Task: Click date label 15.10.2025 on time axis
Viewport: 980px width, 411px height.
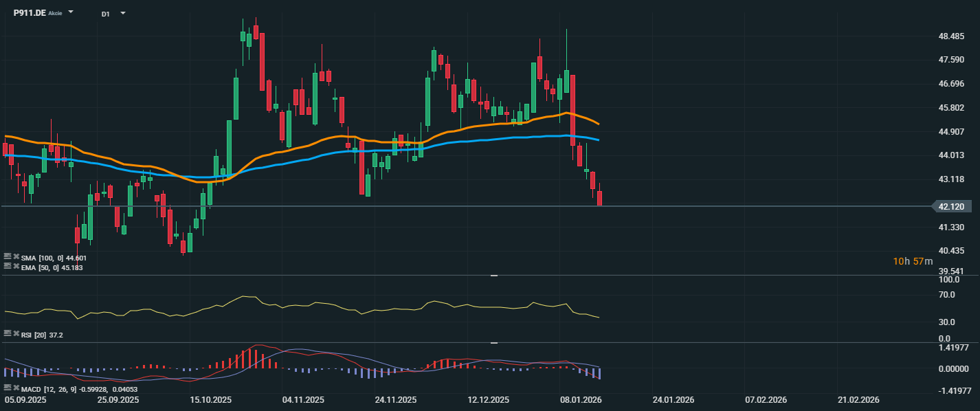Action: click(x=211, y=399)
